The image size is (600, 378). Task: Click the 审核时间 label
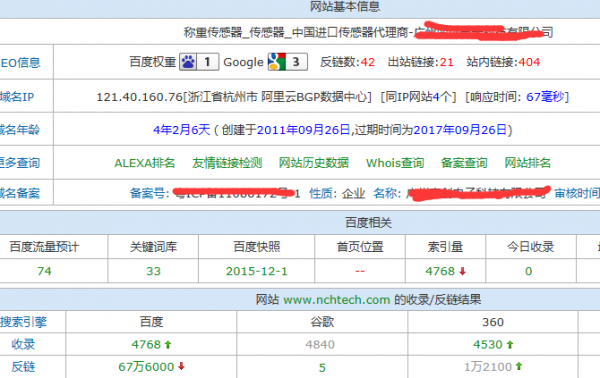pyautogui.click(x=577, y=193)
